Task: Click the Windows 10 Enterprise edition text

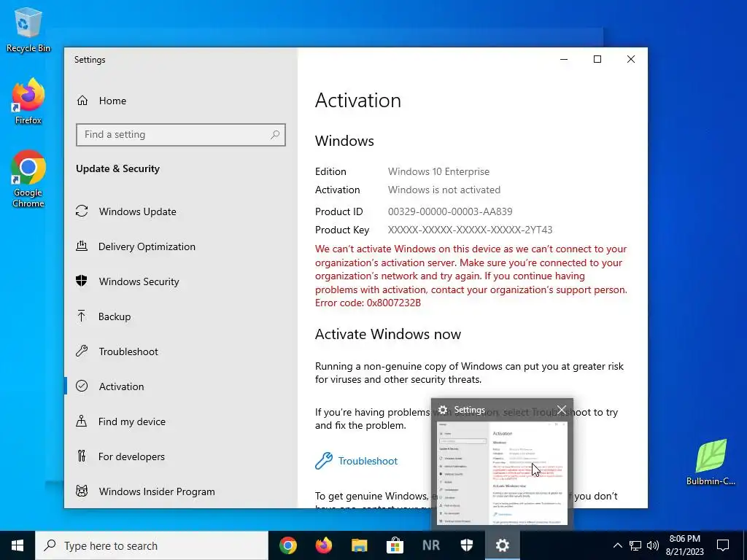Action: [438, 171]
